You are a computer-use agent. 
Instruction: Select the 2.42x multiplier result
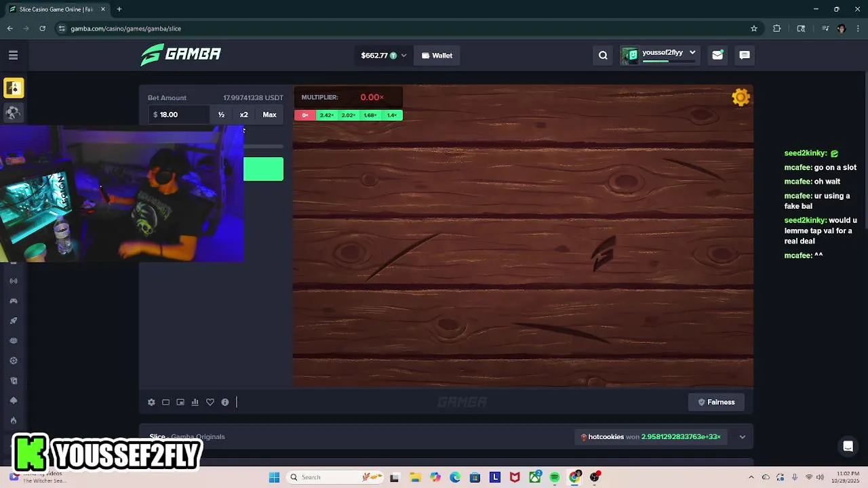coord(327,115)
